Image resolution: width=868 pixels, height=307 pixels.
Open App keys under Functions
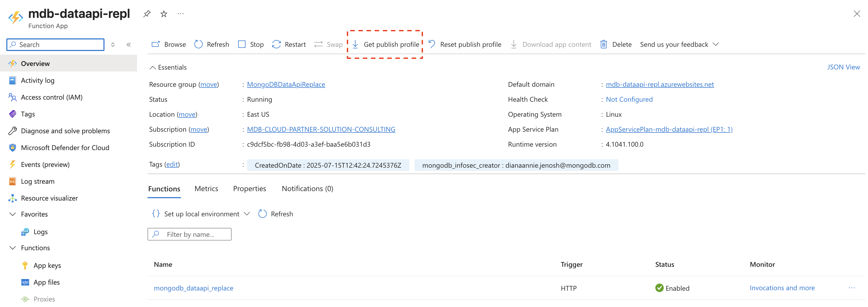click(x=47, y=265)
